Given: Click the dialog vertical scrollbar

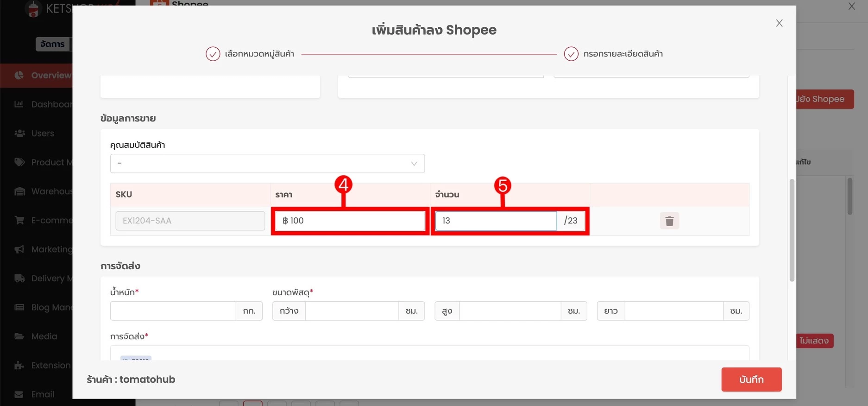Looking at the screenshot, I should click(x=792, y=230).
